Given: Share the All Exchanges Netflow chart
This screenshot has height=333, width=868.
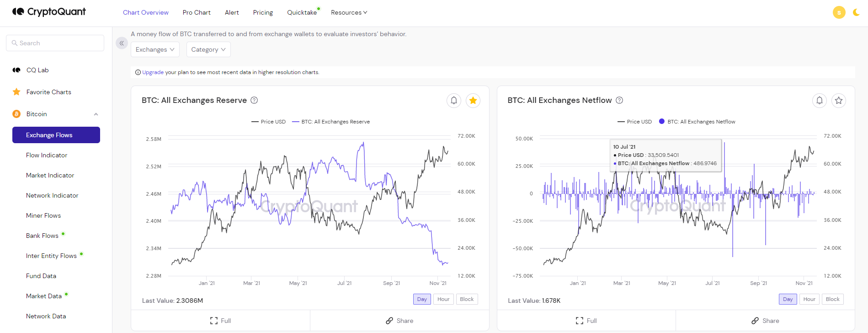Looking at the screenshot, I should [765, 321].
